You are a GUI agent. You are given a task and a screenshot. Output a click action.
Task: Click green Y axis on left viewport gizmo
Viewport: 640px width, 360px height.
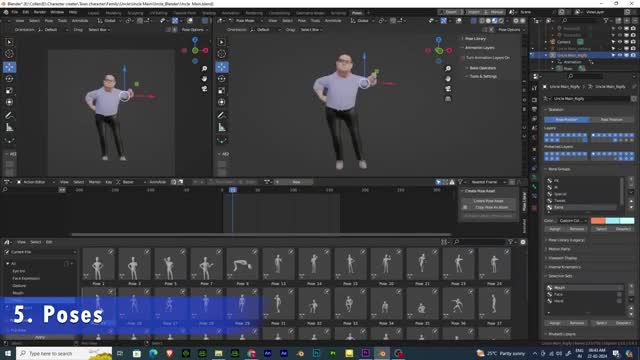(195, 51)
